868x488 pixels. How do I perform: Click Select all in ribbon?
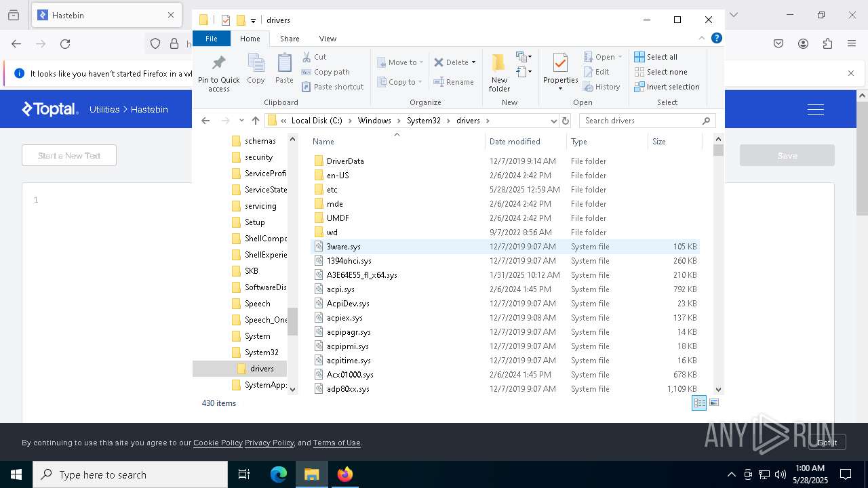656,57
